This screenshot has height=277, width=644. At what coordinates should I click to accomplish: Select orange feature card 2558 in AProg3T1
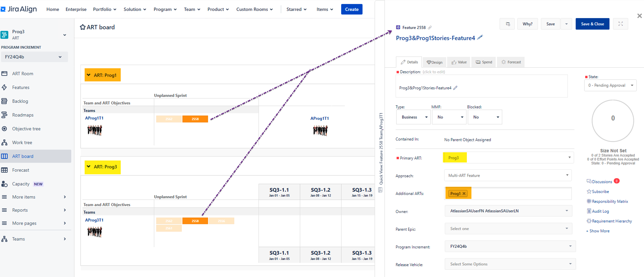point(195,221)
